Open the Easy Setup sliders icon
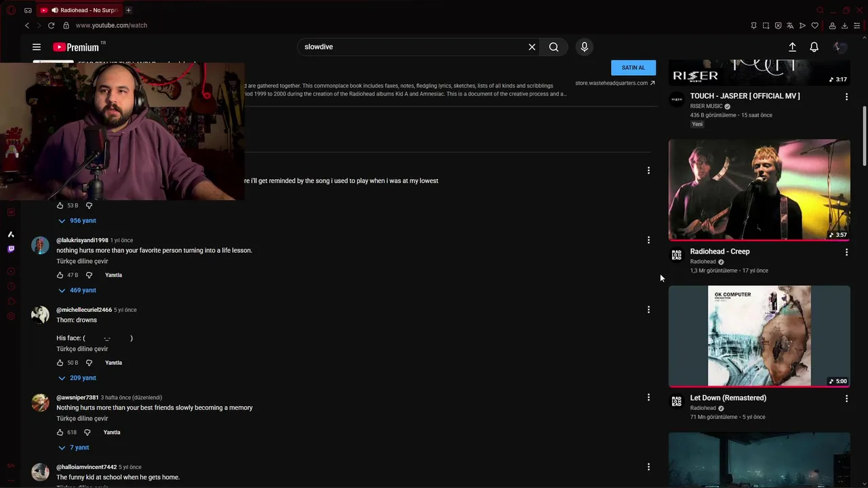This screenshot has width=868, height=488. (x=856, y=26)
